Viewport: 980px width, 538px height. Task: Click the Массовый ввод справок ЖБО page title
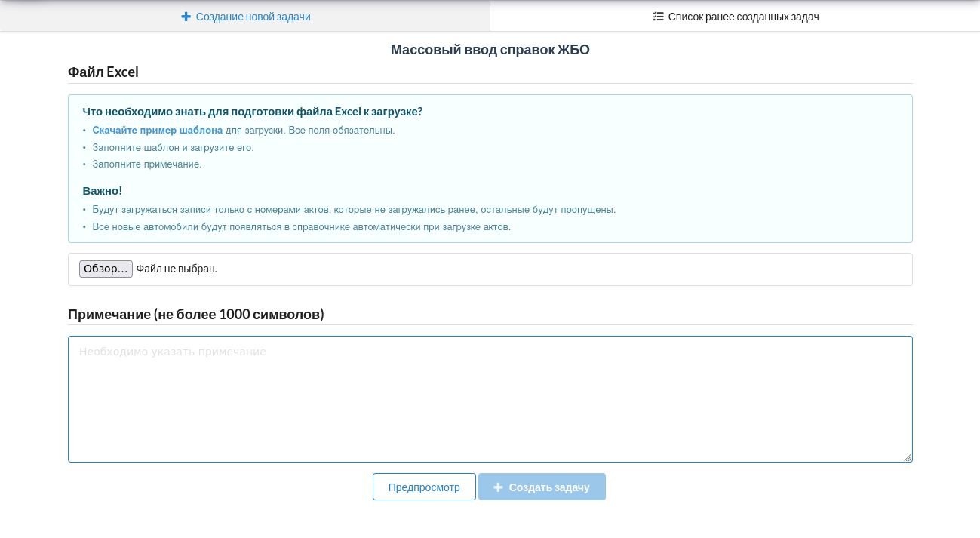click(x=490, y=50)
